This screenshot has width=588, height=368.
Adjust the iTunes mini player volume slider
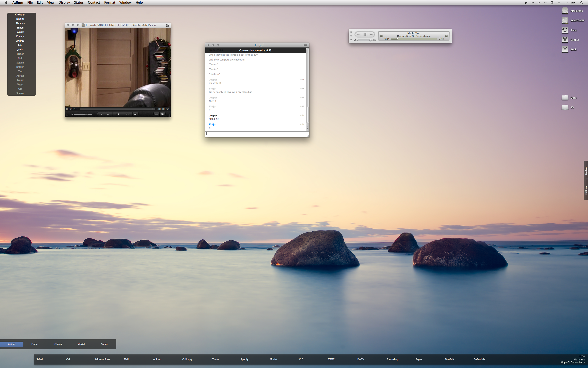pos(364,40)
